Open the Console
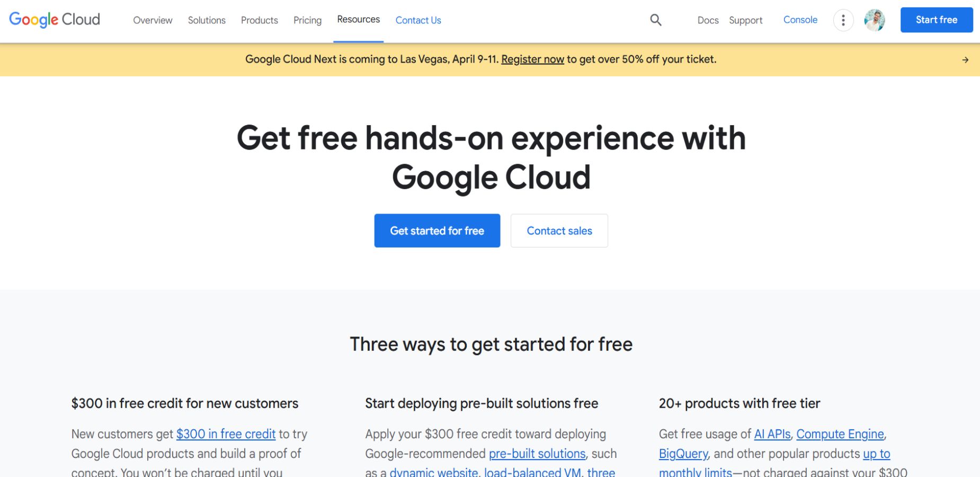Image resolution: width=980 pixels, height=477 pixels. coord(800,20)
